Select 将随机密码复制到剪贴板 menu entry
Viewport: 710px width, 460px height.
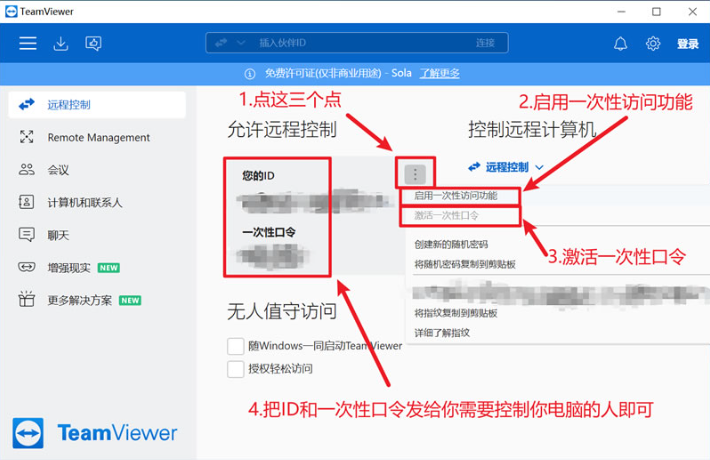point(465,264)
